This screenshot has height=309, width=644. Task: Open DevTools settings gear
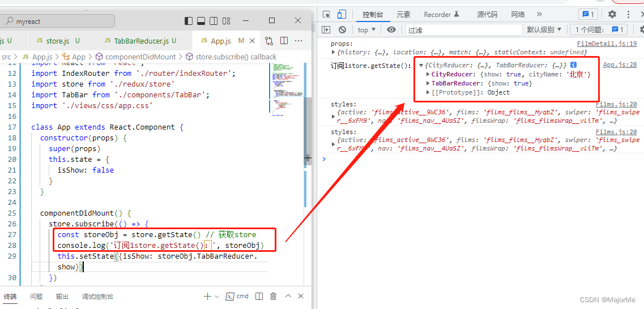click(x=612, y=14)
